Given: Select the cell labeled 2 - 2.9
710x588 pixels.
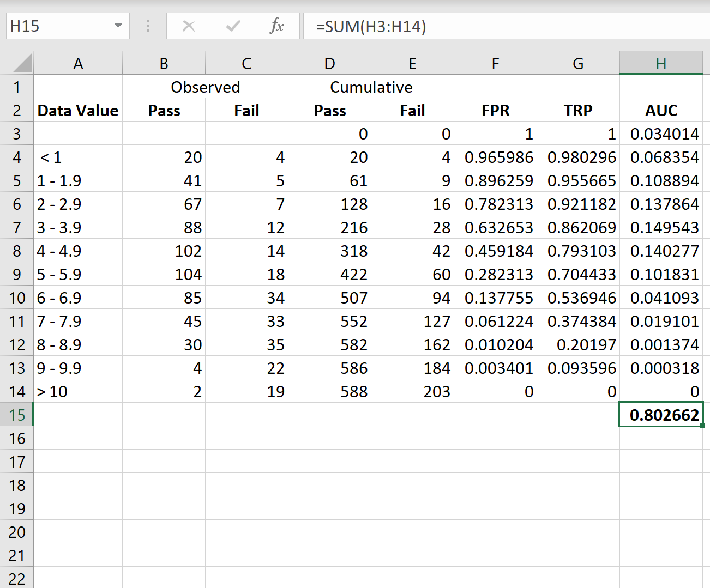Looking at the screenshot, I should tap(78, 204).
